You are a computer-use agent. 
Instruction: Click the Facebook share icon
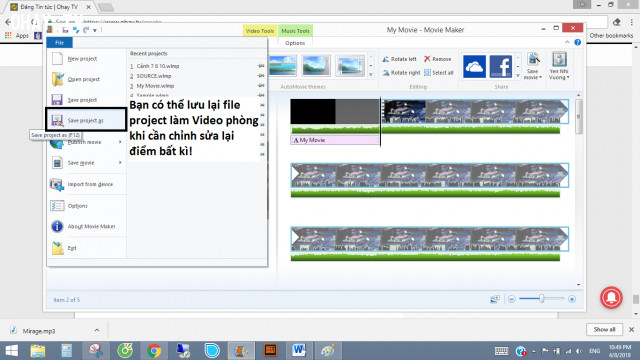(x=500, y=67)
